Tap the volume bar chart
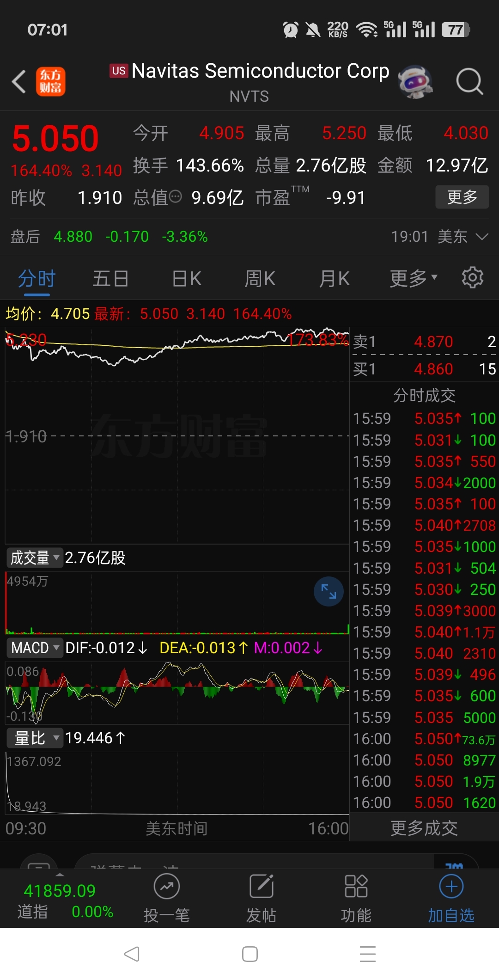499x980 pixels. 177,603
